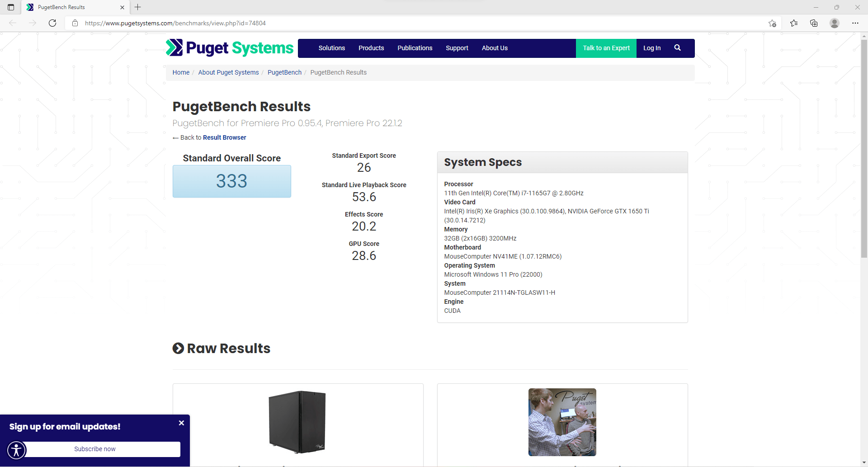Click the Raw Results heading text
The height and width of the screenshot is (467, 868).
[x=229, y=349]
